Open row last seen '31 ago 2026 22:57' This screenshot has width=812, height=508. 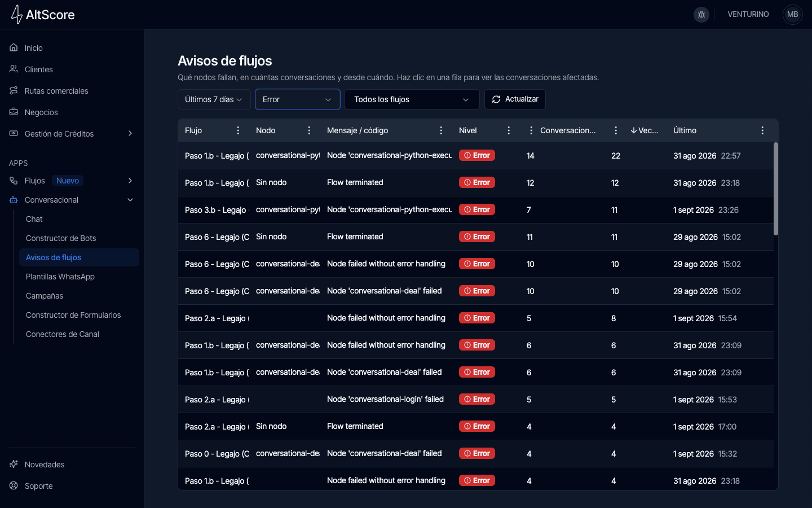tap(476, 156)
